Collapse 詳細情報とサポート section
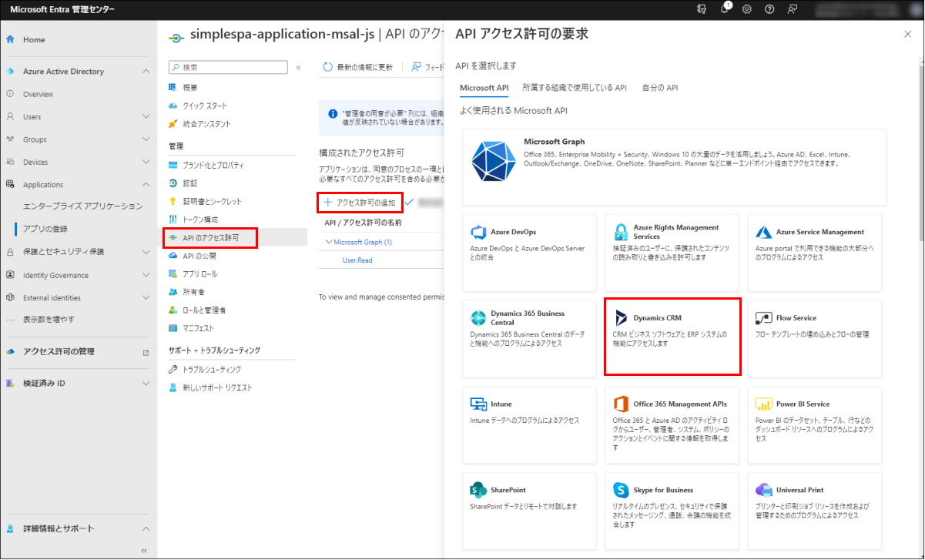Image resolution: width=925 pixels, height=560 pixels. pyautogui.click(x=146, y=528)
